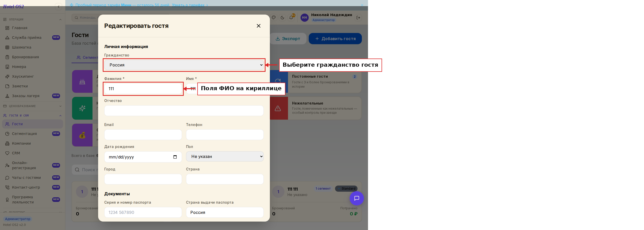Screen dimensions: 644x230
Task: Click the Страна input field
Action: tap(225, 179)
